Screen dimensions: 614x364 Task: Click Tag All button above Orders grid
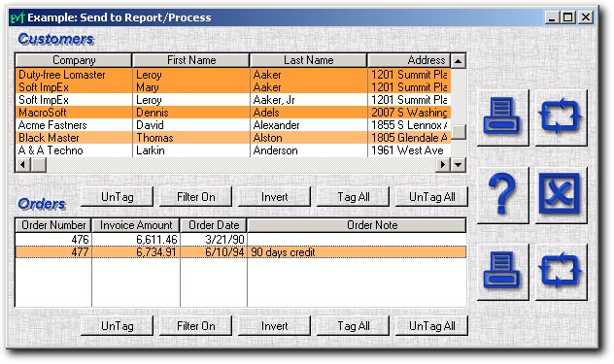pos(354,196)
